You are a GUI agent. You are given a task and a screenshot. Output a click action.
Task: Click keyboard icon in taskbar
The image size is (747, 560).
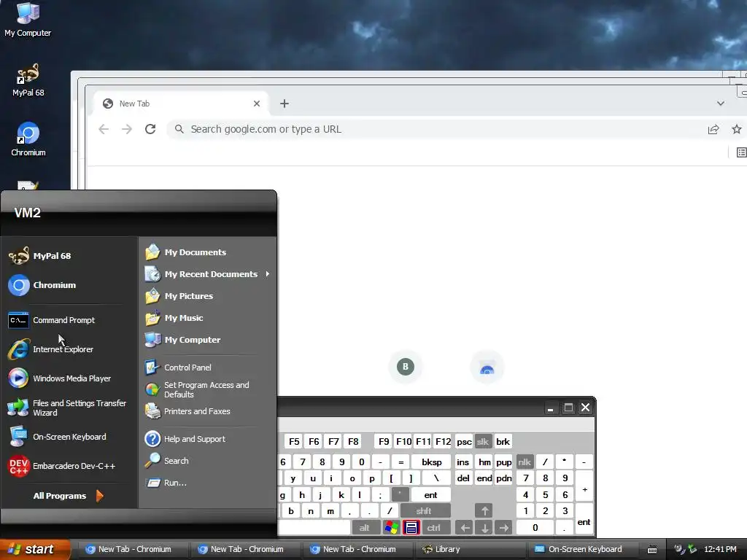[x=652, y=550]
